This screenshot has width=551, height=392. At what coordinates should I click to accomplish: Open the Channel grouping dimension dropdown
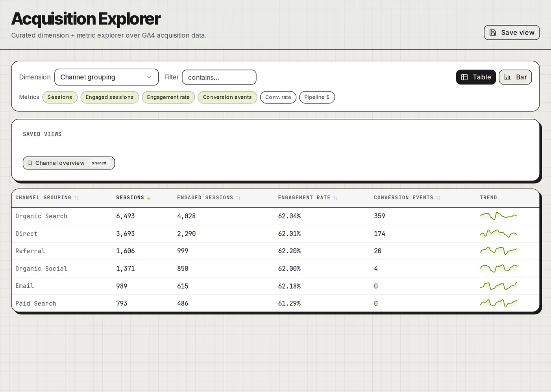click(106, 77)
